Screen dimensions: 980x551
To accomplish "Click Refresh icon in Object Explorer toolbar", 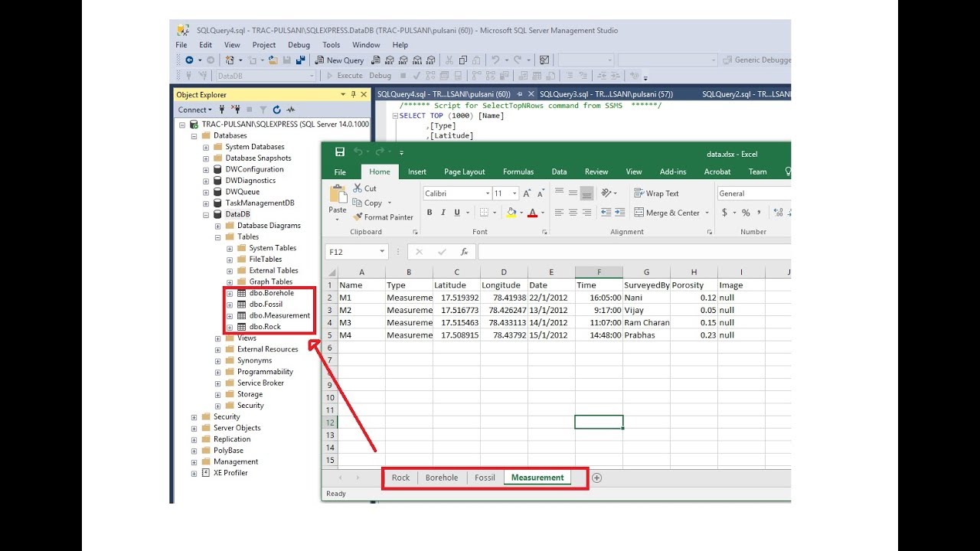I will tap(277, 109).
